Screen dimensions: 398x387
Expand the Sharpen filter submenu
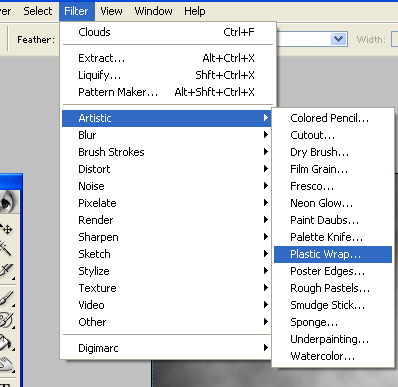point(167,237)
